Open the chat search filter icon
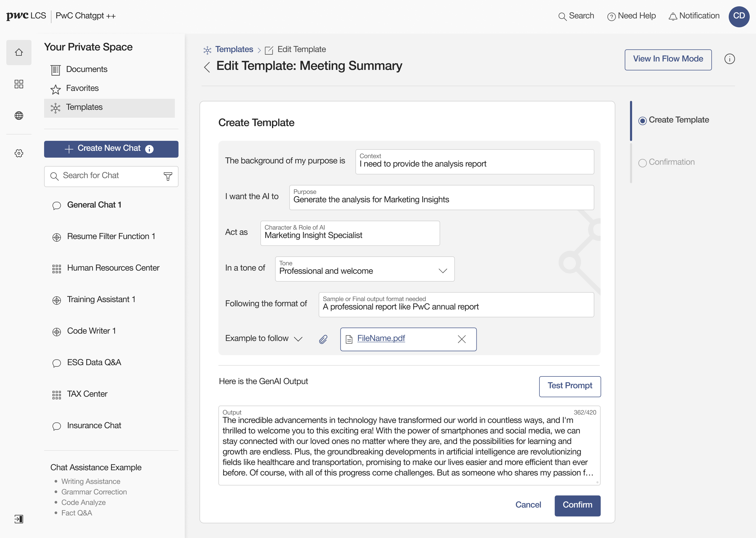The image size is (756, 538). coord(168,176)
